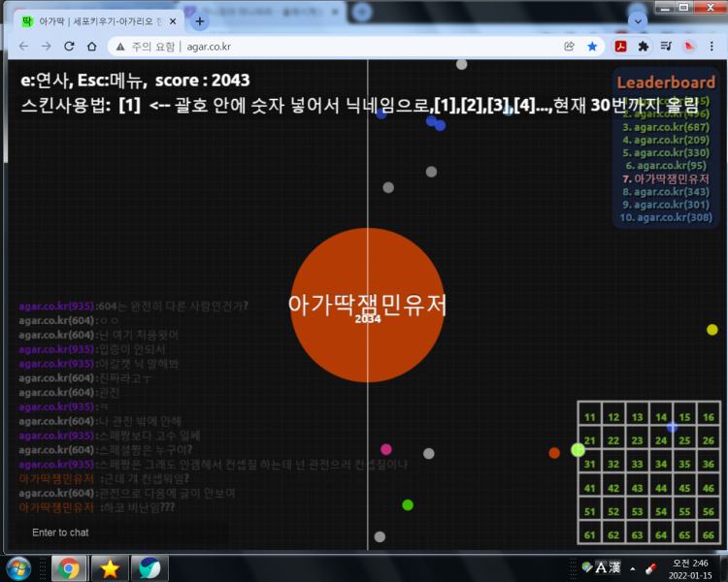Select leaderboard entry 8. agar.co.kr(343)
The width and height of the screenshot is (728, 582).
tap(666, 192)
